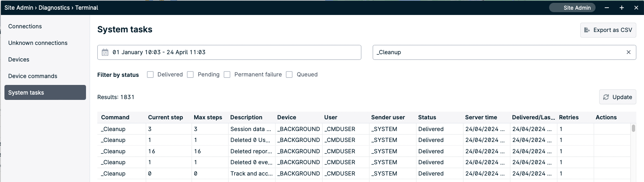Viewport: 644px width, 182px height.
Task: Click the 'Track and acc...' description cell
Action: [252, 174]
